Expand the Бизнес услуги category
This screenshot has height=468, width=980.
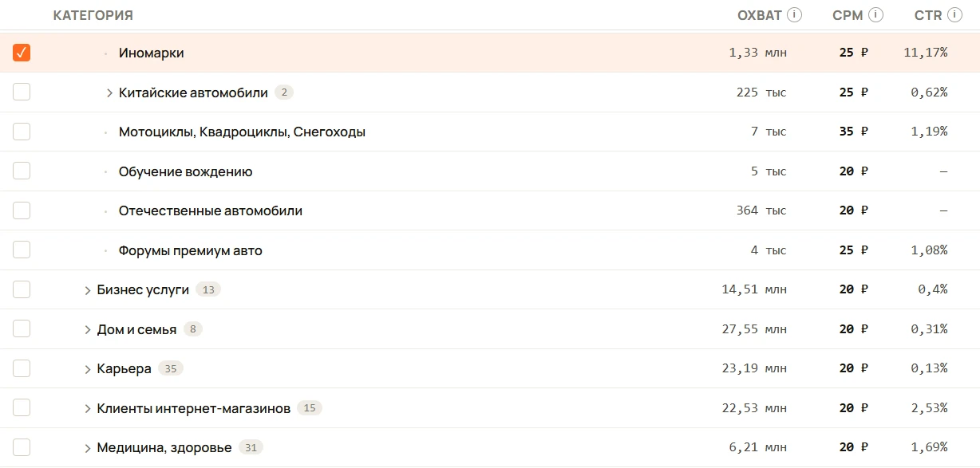(x=88, y=290)
